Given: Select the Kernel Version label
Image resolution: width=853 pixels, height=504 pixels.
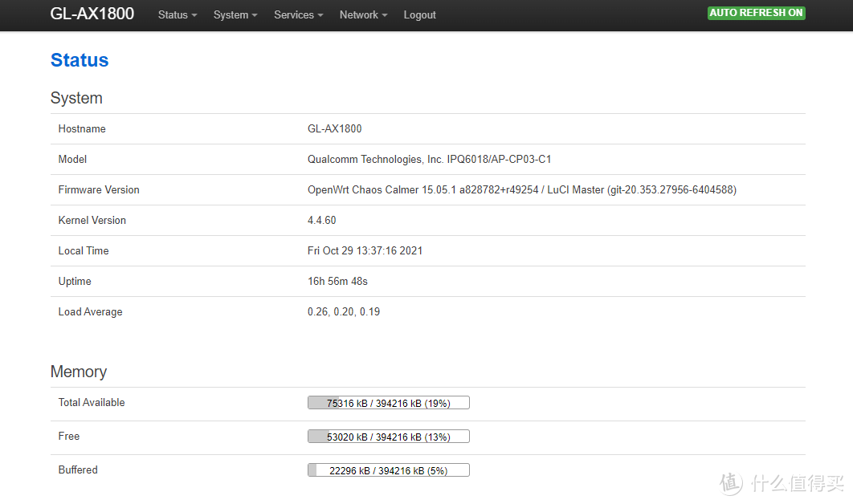Looking at the screenshot, I should point(92,220).
